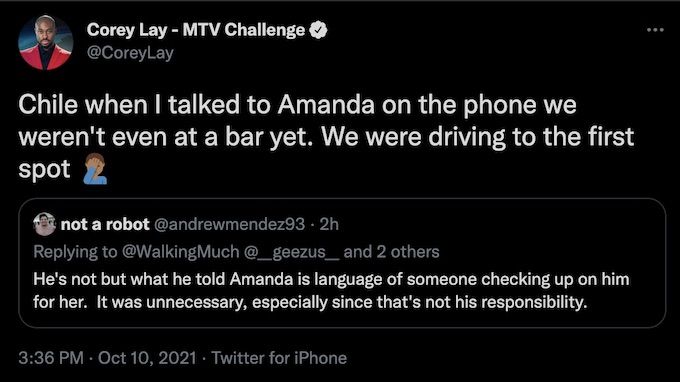Click the Twitter for iPhone source label
Screen dimensions: 680x382
[279, 358]
